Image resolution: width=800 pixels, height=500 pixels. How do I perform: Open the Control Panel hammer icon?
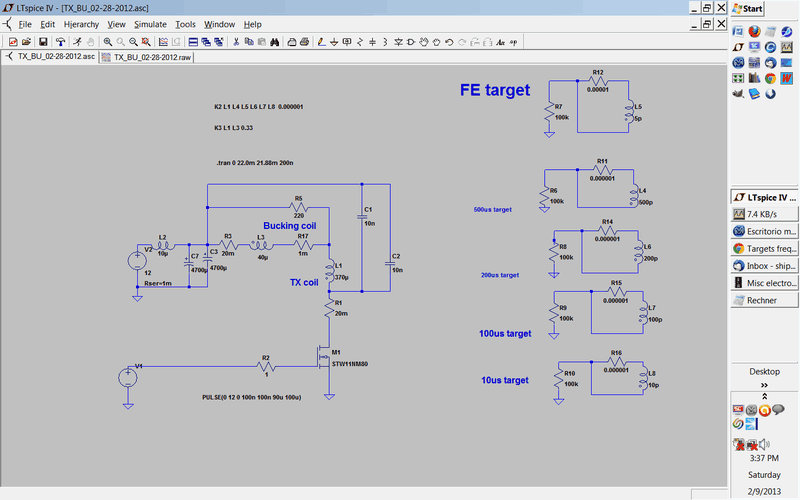point(60,42)
